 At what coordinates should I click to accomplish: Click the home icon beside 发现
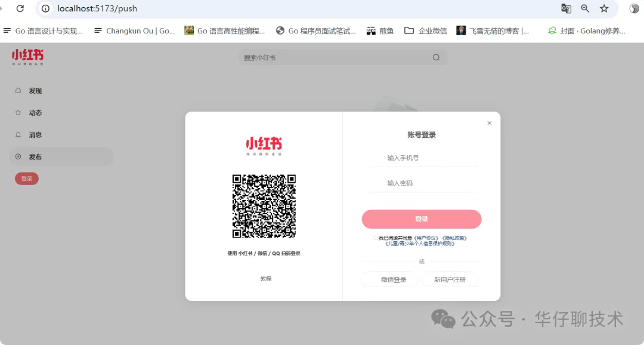point(18,91)
